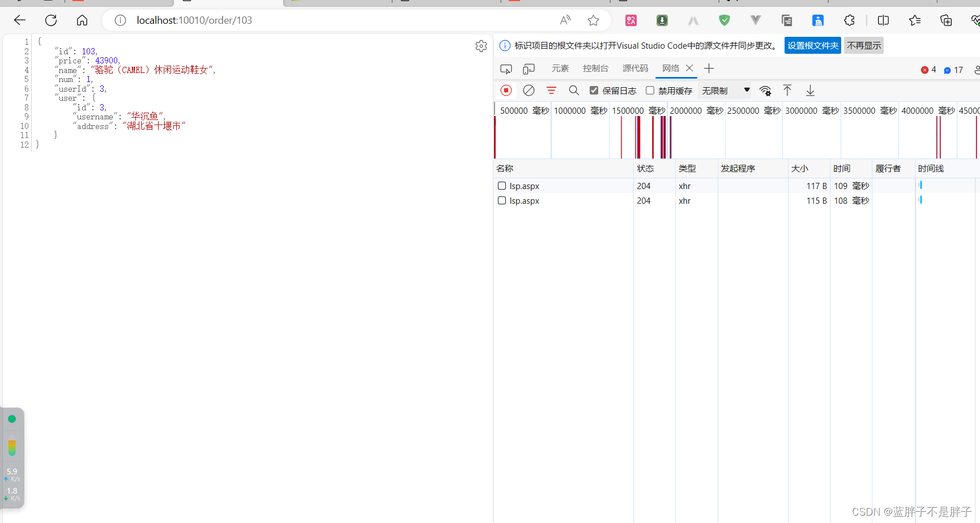
Task: Sort requests by Size column
Action: point(808,169)
